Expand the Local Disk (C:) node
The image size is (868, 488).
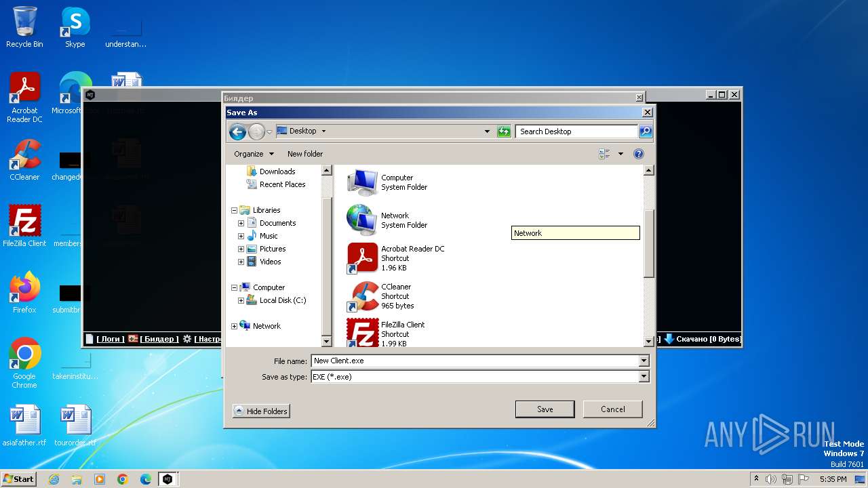(x=241, y=300)
